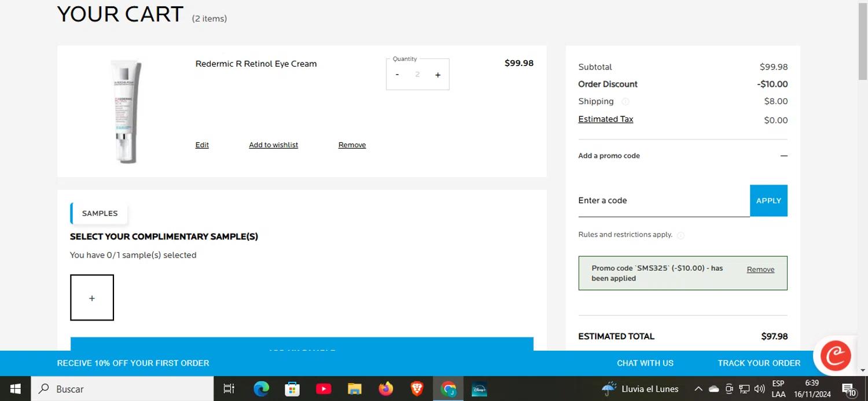Open the notification center icon
The width and height of the screenshot is (868, 401).
[849, 389]
